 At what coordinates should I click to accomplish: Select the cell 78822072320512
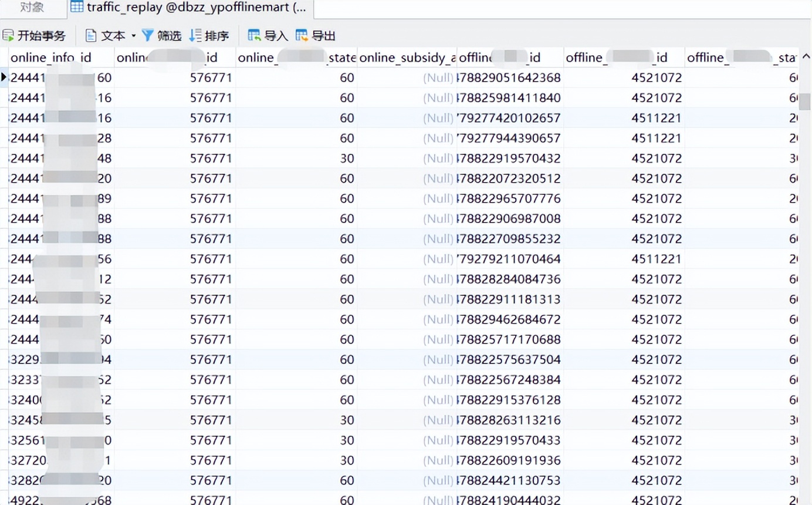pos(510,178)
